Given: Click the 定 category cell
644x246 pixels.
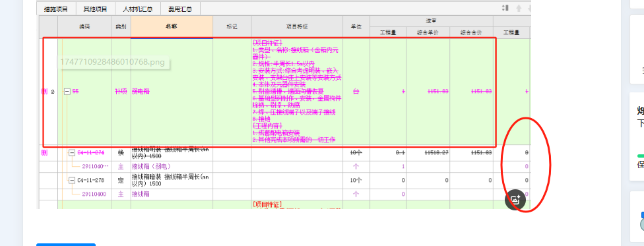Looking at the screenshot, I should click(x=121, y=180).
